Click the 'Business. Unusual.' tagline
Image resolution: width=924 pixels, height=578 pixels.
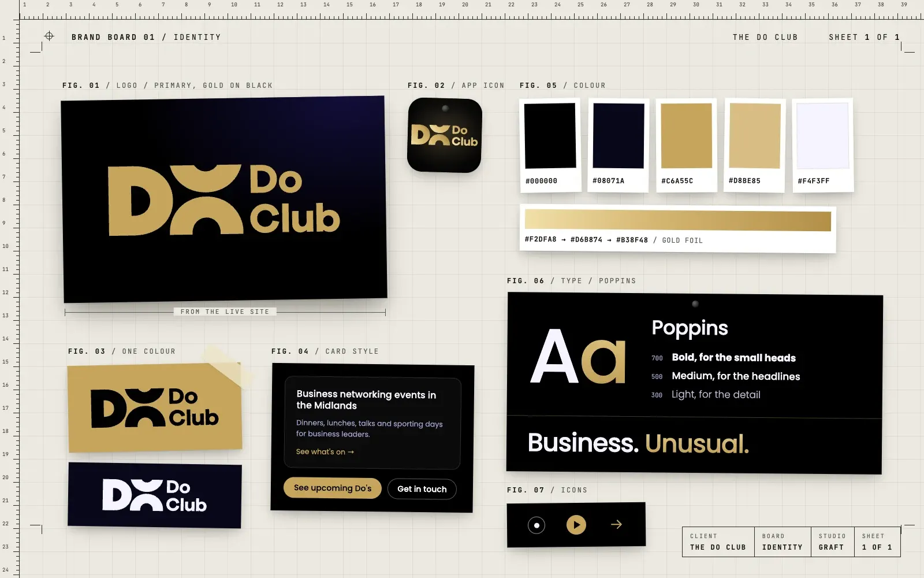coord(638,443)
